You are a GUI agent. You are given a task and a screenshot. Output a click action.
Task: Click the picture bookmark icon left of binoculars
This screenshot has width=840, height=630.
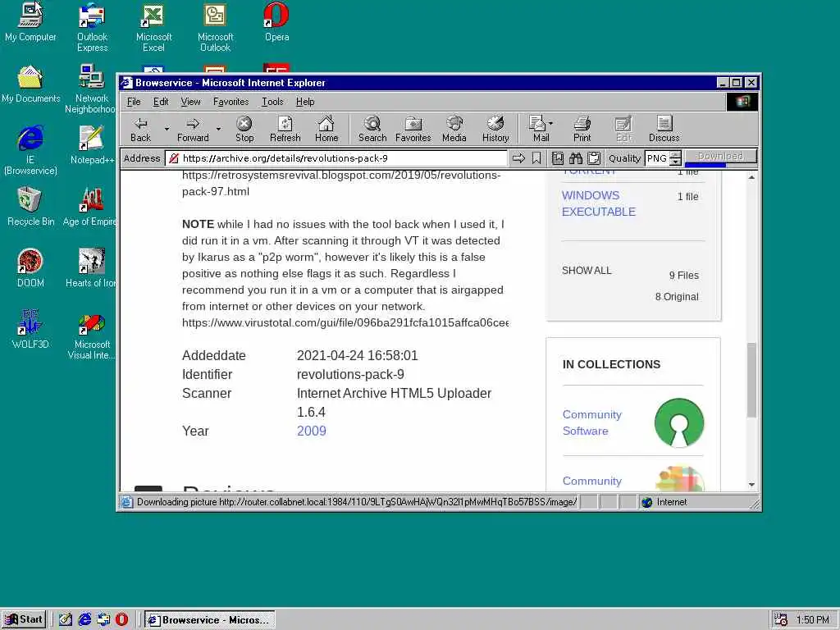click(558, 158)
